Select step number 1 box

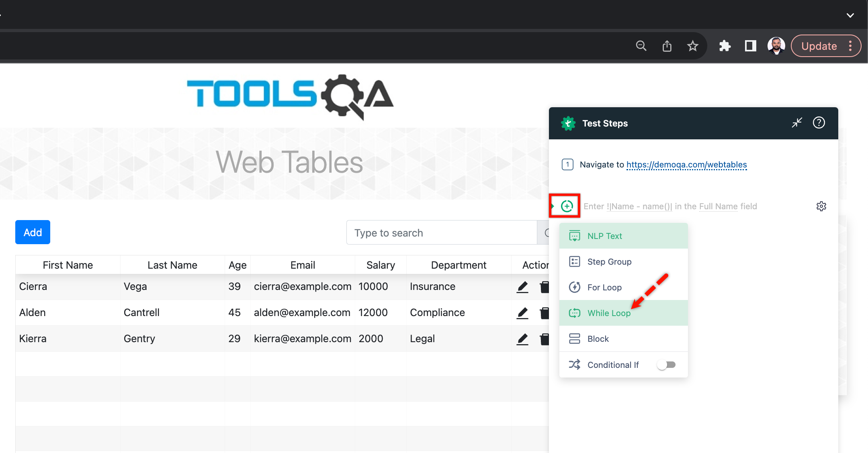(x=567, y=165)
